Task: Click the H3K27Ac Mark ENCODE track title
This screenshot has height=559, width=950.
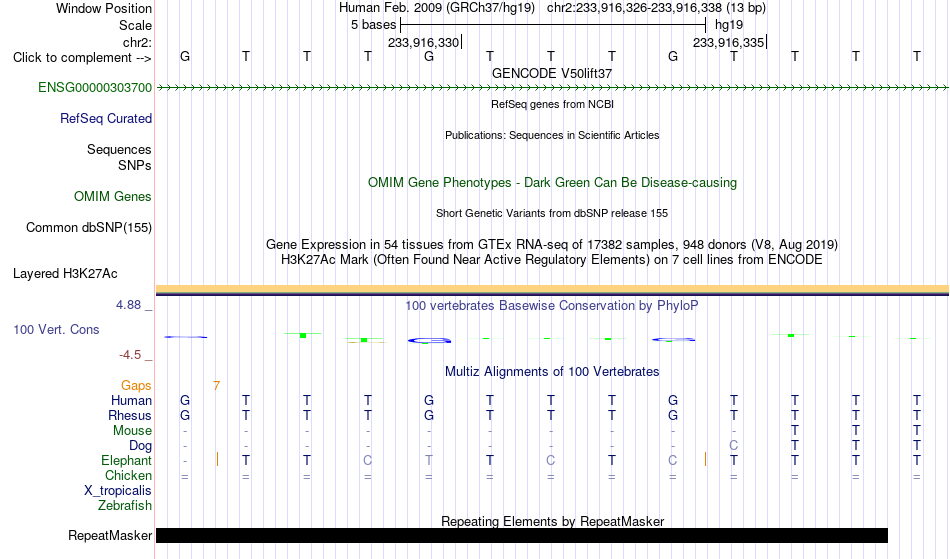Action: click(552, 259)
